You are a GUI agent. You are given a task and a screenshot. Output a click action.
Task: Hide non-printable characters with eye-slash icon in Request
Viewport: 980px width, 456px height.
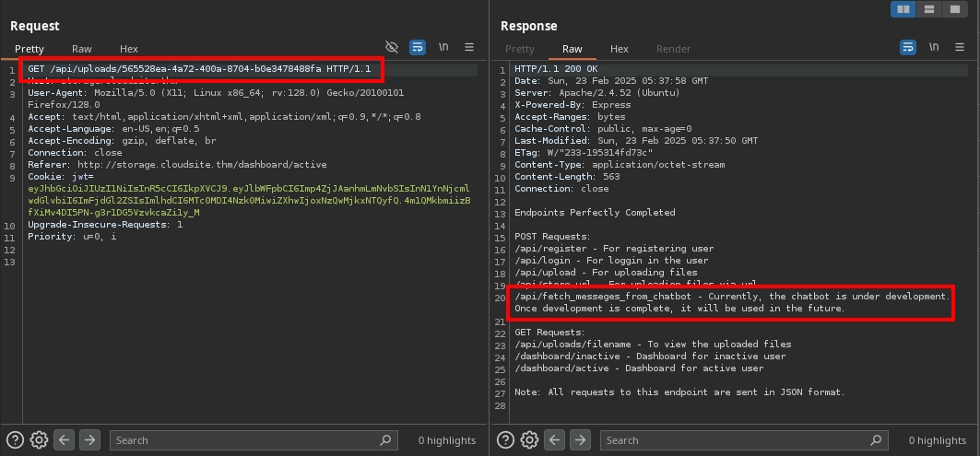(x=392, y=47)
